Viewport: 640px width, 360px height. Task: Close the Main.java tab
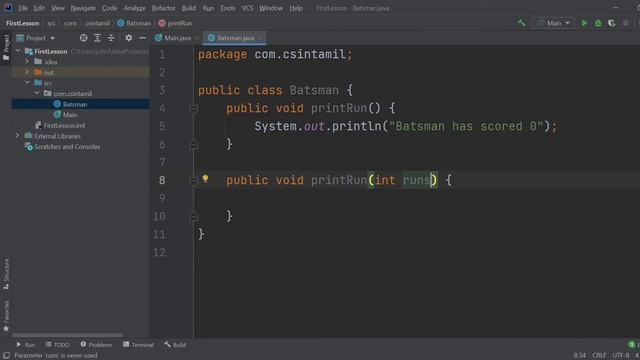pos(197,38)
